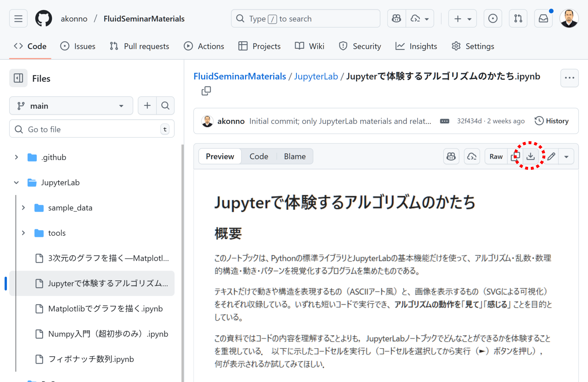Collapse the Files side panel

(18, 78)
